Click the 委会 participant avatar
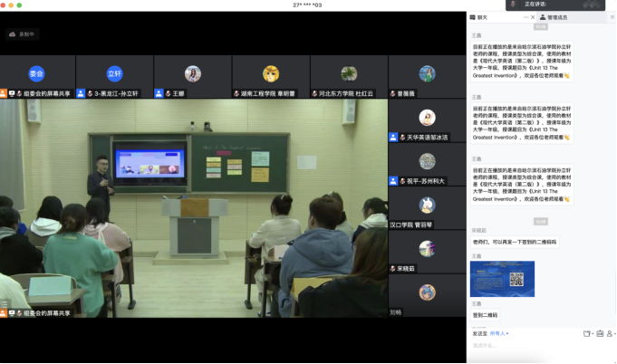The height and width of the screenshot is (364, 617). click(36, 73)
